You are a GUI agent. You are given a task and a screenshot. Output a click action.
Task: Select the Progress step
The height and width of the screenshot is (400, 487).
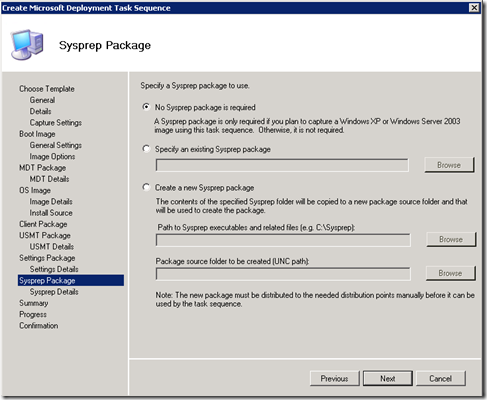click(33, 314)
